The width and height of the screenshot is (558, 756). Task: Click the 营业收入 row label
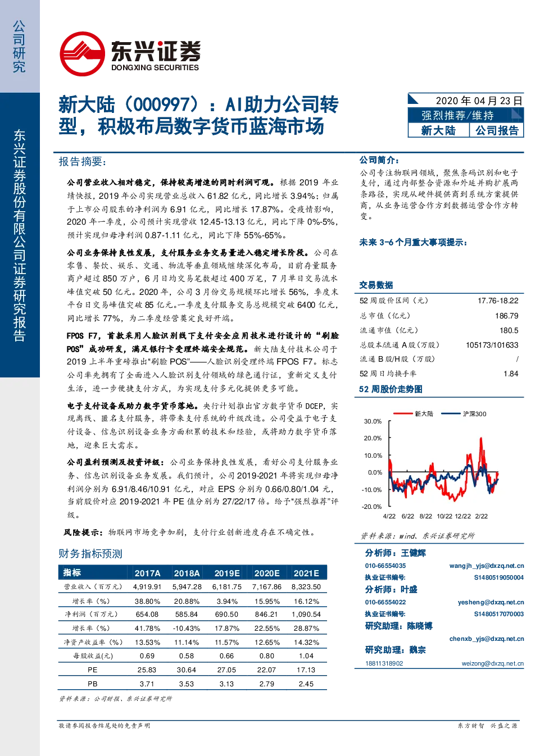pos(93,587)
